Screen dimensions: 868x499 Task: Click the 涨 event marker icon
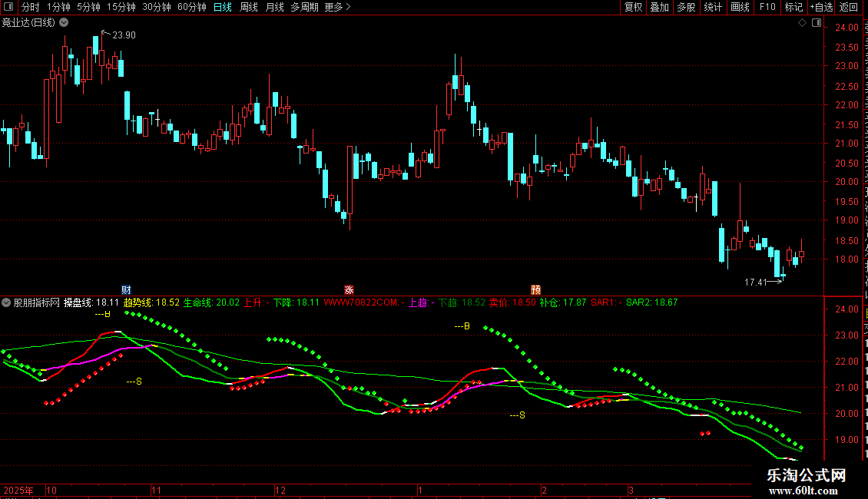349,290
